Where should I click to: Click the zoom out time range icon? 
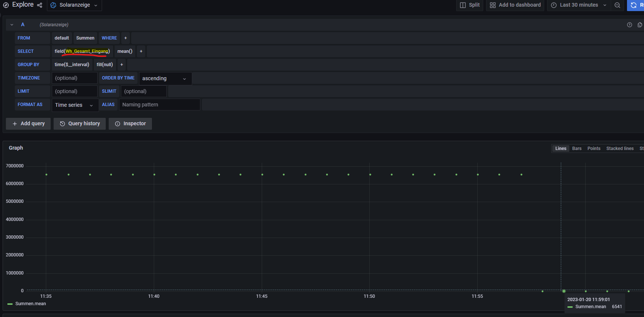click(617, 5)
